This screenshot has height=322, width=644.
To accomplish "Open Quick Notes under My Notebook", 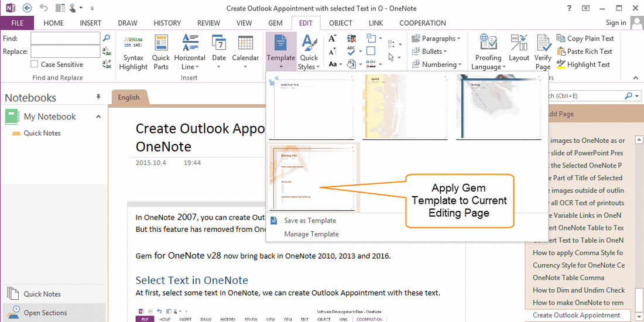I will coord(42,133).
